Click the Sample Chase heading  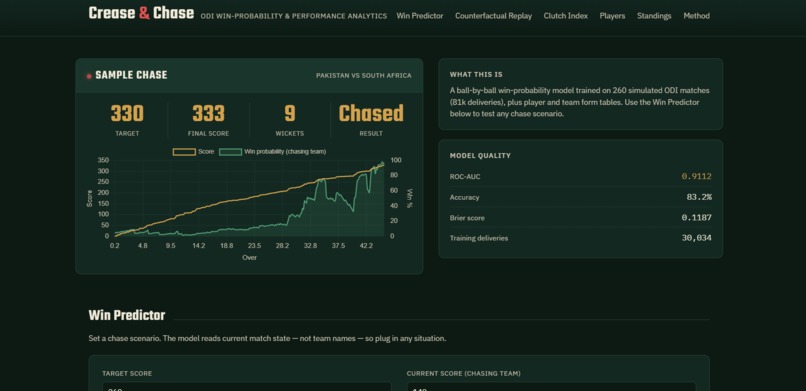click(131, 75)
